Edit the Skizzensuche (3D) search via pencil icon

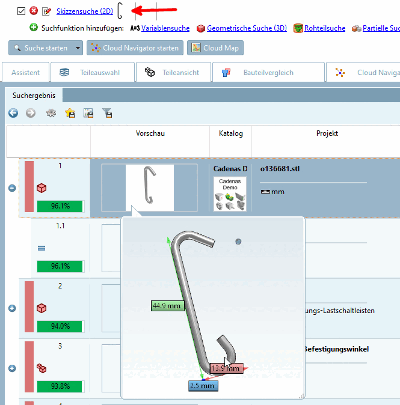(x=46, y=11)
